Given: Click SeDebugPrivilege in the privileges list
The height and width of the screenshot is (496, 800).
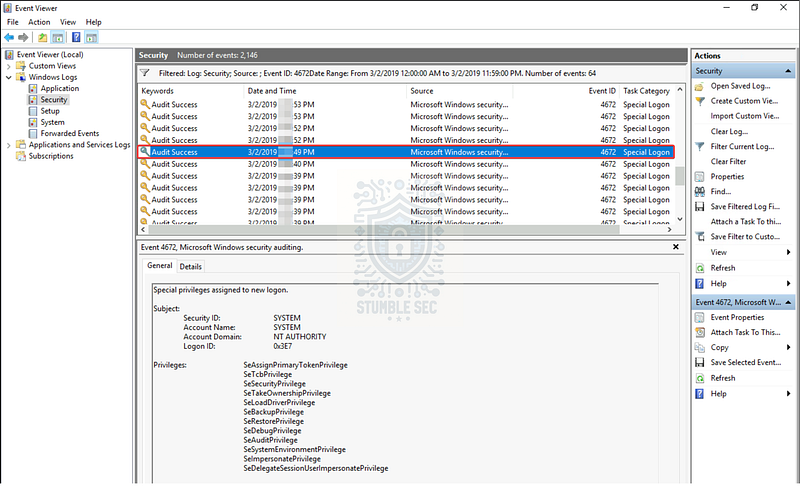Looking at the screenshot, I should pyautogui.click(x=272, y=431).
